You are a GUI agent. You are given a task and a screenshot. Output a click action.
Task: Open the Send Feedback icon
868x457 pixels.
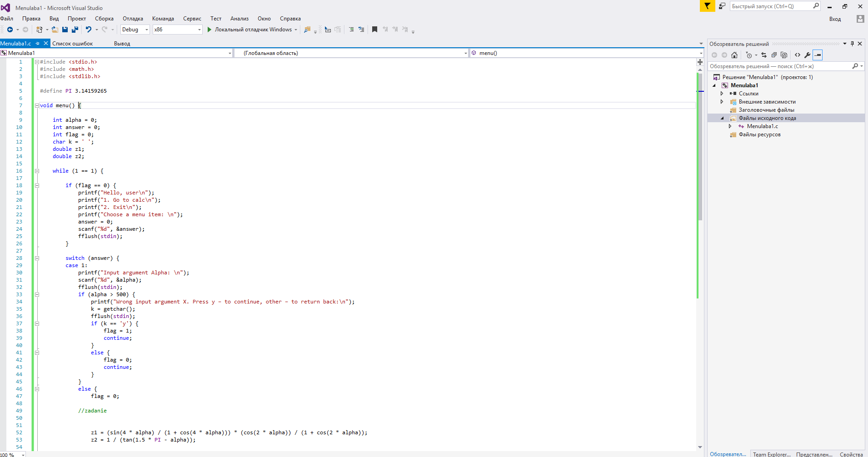tap(722, 6)
